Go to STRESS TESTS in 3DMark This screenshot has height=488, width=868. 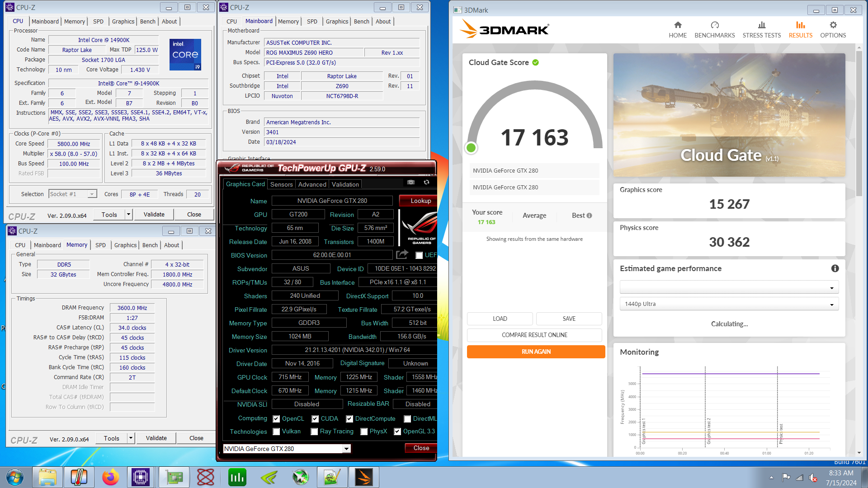tap(761, 30)
